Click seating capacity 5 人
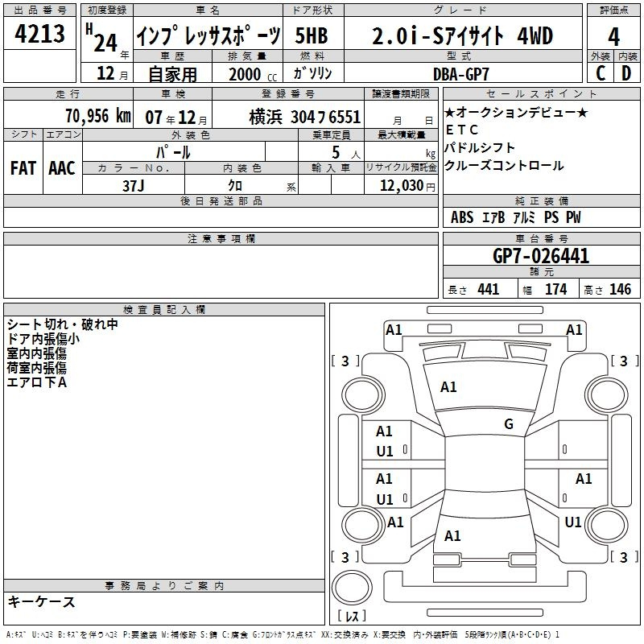The image size is (644, 644). pos(345,153)
